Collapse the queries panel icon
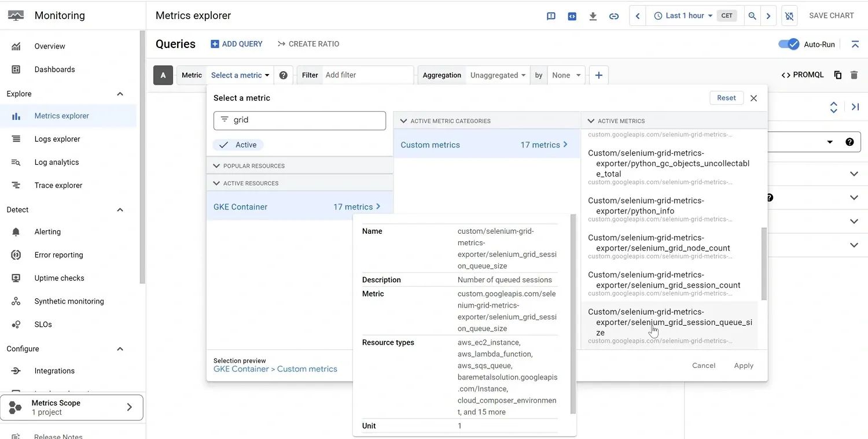Image resolution: width=868 pixels, height=439 pixels. pyautogui.click(x=855, y=44)
